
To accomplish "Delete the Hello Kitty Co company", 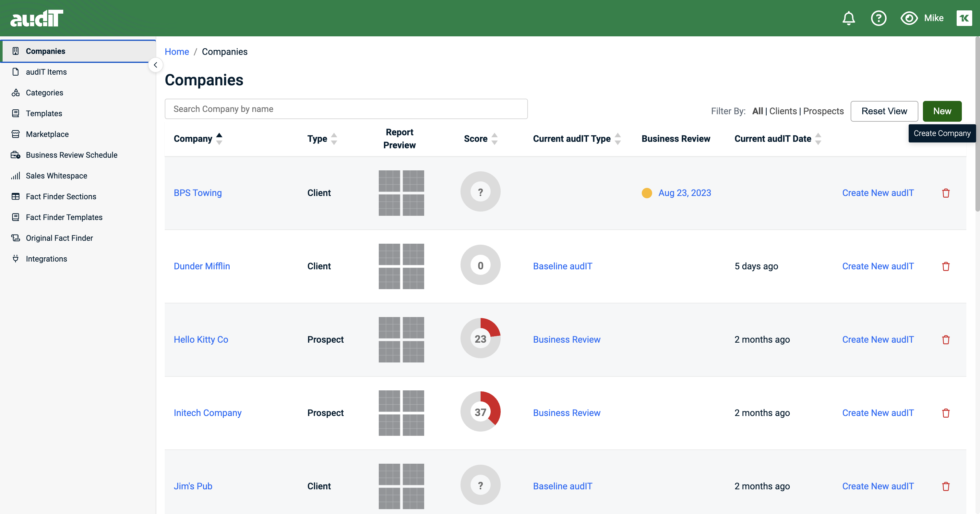I will click(946, 340).
